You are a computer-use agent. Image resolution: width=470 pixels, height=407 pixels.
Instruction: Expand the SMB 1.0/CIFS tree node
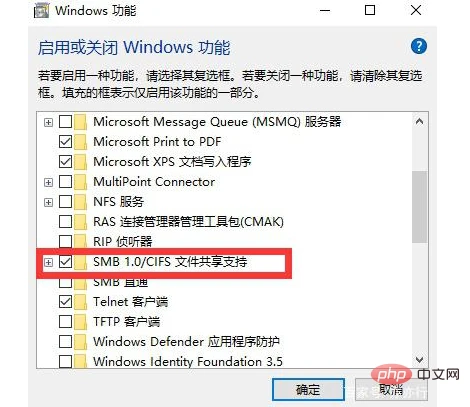coord(48,262)
